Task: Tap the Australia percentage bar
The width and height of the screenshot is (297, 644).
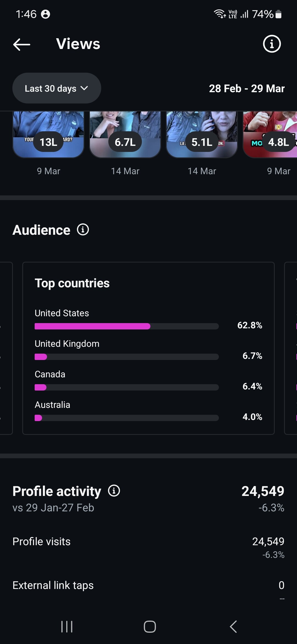Action: click(x=127, y=418)
